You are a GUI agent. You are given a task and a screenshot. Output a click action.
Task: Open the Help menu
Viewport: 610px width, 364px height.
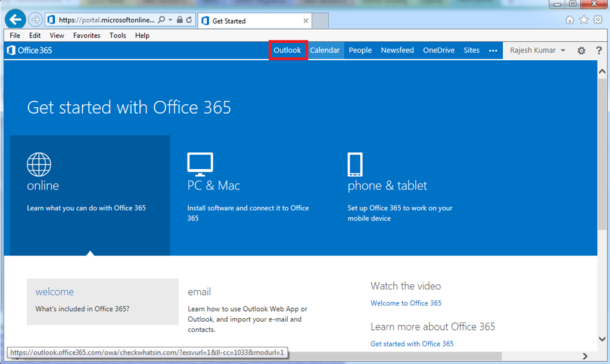[142, 35]
